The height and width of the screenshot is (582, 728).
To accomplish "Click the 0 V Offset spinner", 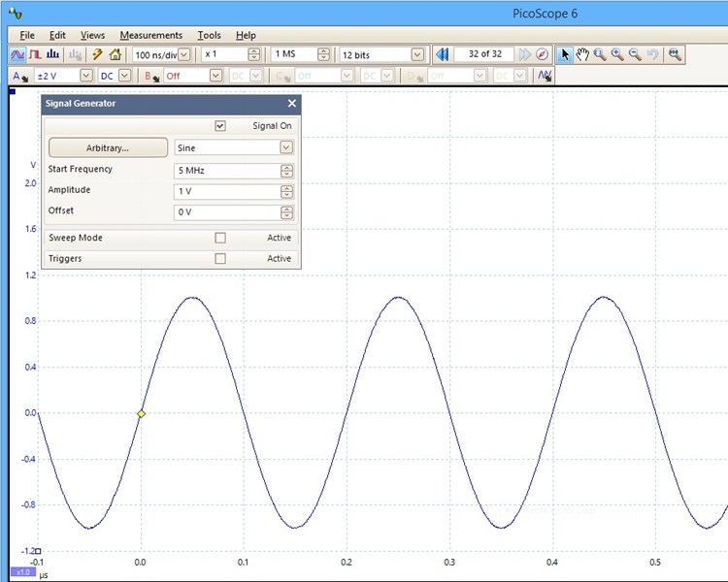I will (286, 212).
